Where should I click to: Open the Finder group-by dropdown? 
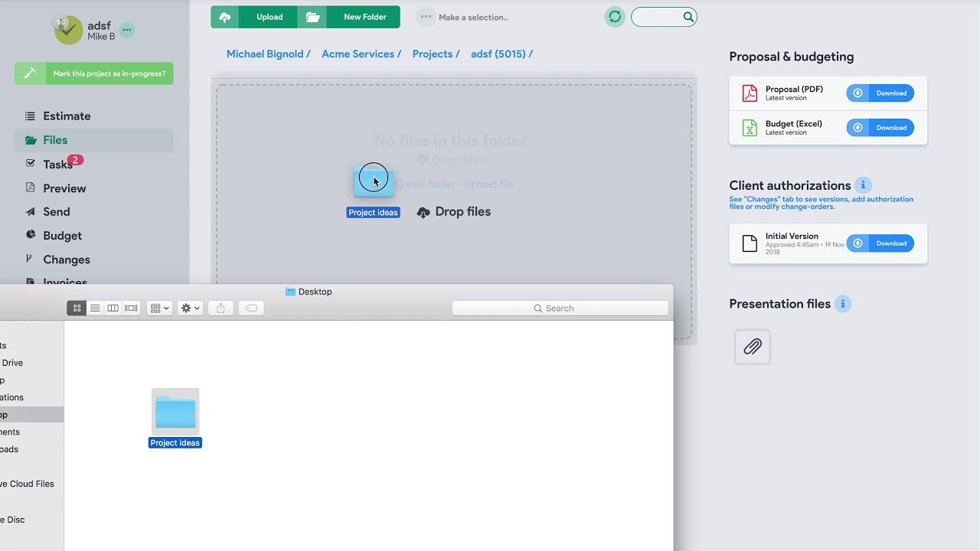159,308
